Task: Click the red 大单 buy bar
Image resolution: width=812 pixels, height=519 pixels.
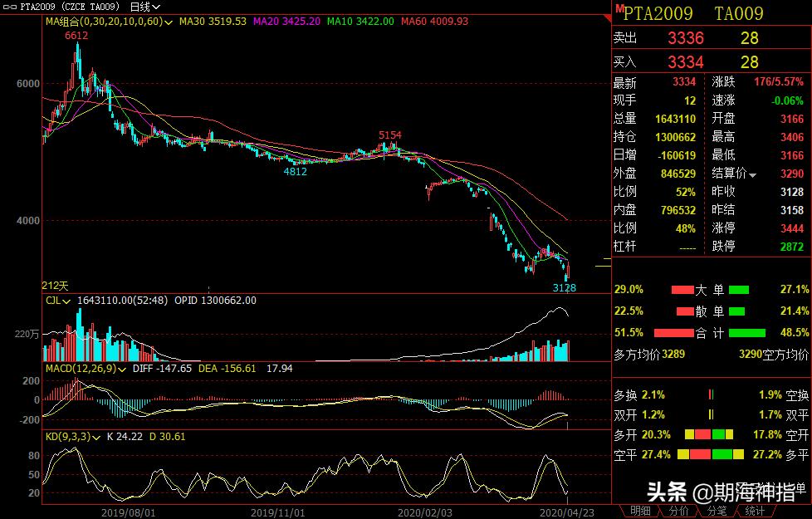Action: (x=682, y=290)
